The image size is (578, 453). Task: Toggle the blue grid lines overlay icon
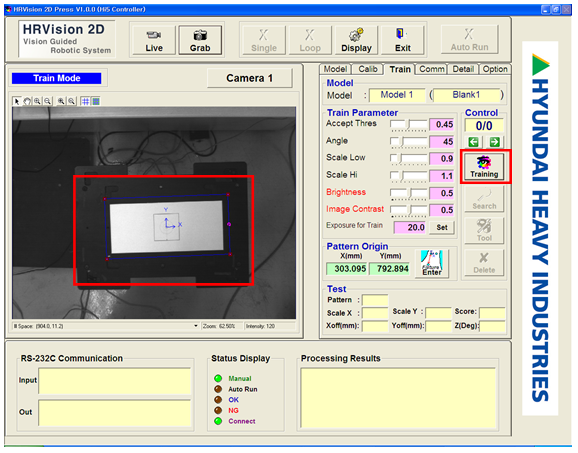(x=85, y=101)
